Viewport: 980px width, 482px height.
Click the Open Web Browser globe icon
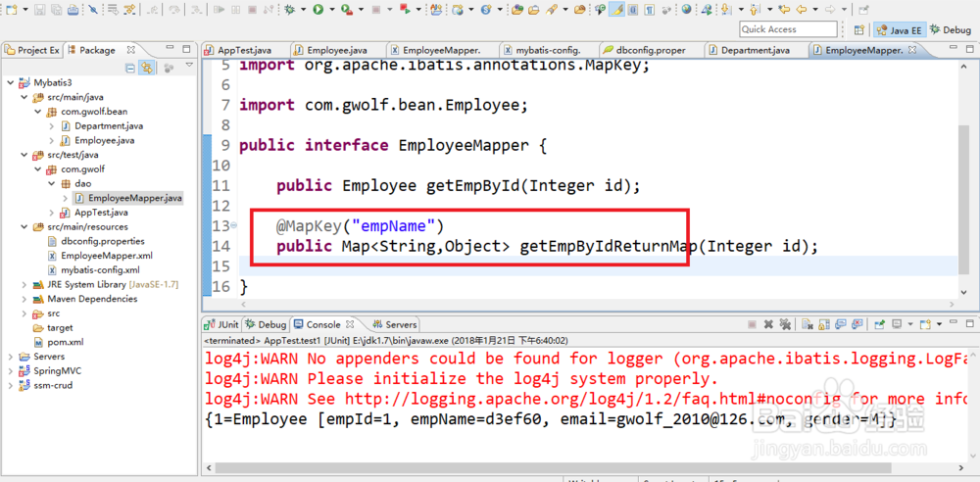[x=686, y=10]
